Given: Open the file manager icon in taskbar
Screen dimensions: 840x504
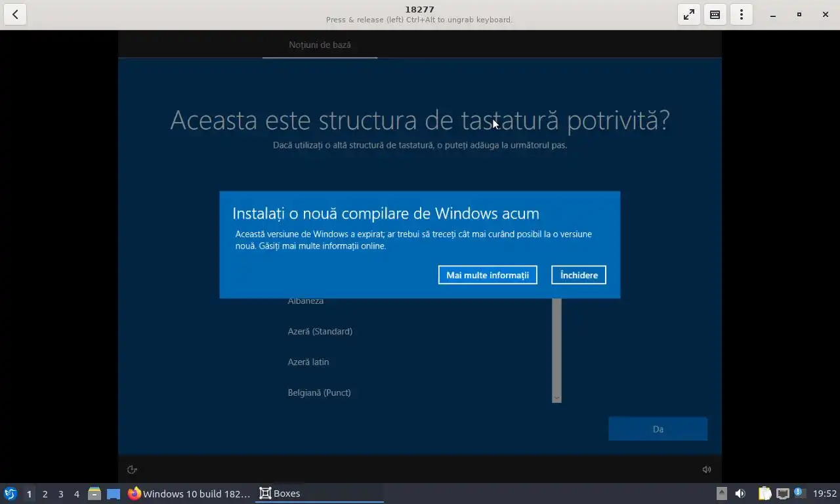Looking at the screenshot, I should coord(94,493).
